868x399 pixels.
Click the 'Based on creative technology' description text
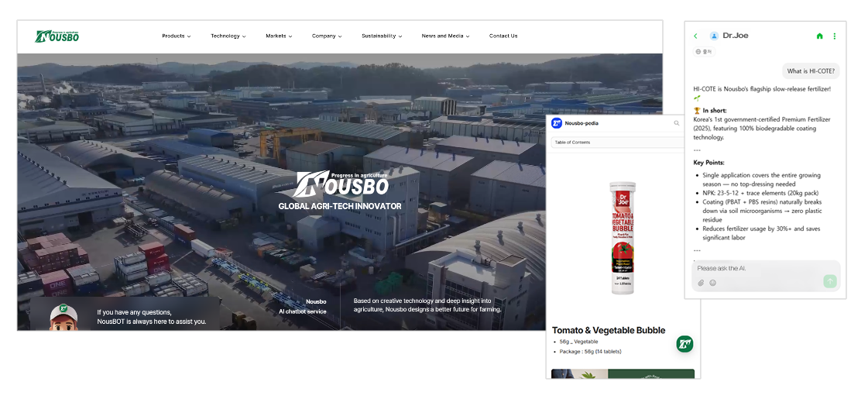click(x=427, y=305)
